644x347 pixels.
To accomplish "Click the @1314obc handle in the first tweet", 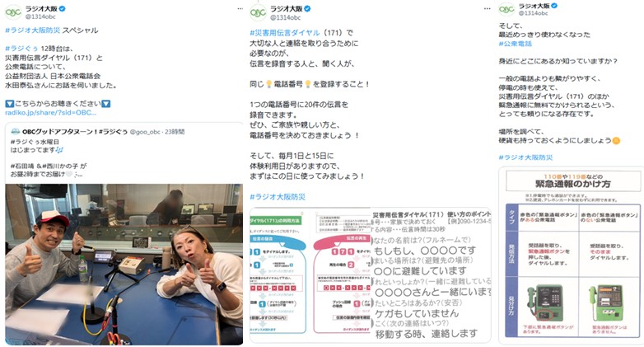I will pos(40,16).
